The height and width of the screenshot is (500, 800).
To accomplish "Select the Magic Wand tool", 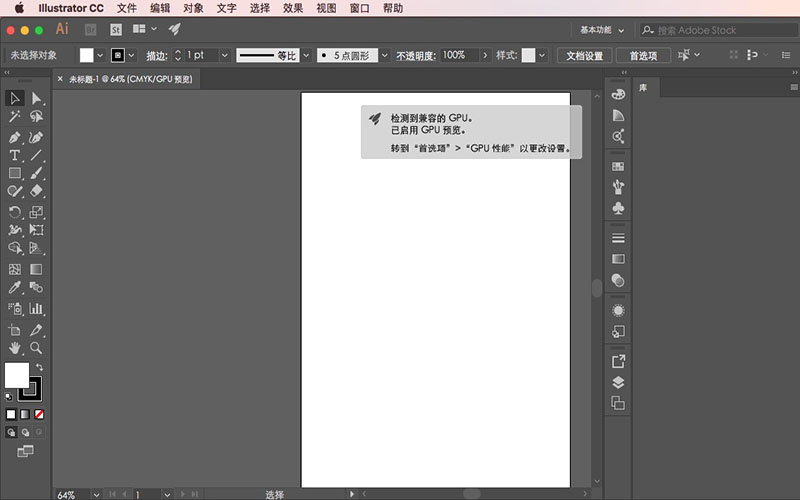I will 15,117.
